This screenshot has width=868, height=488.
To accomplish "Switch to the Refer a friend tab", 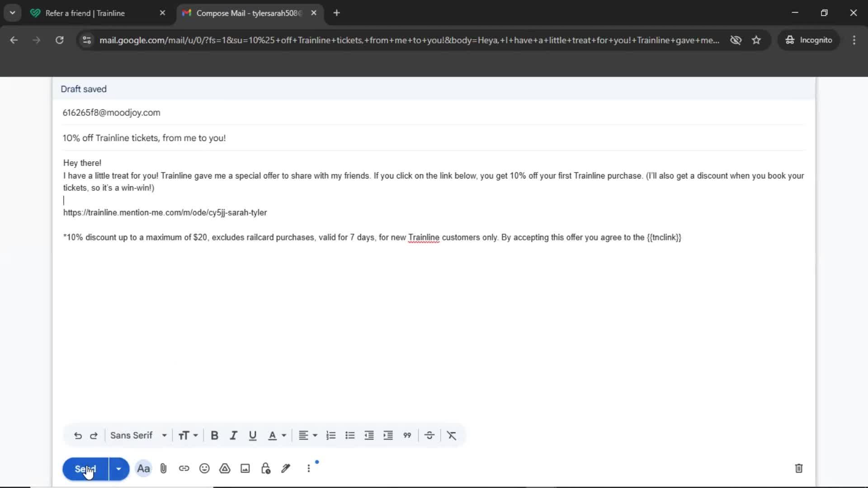I will (x=86, y=13).
